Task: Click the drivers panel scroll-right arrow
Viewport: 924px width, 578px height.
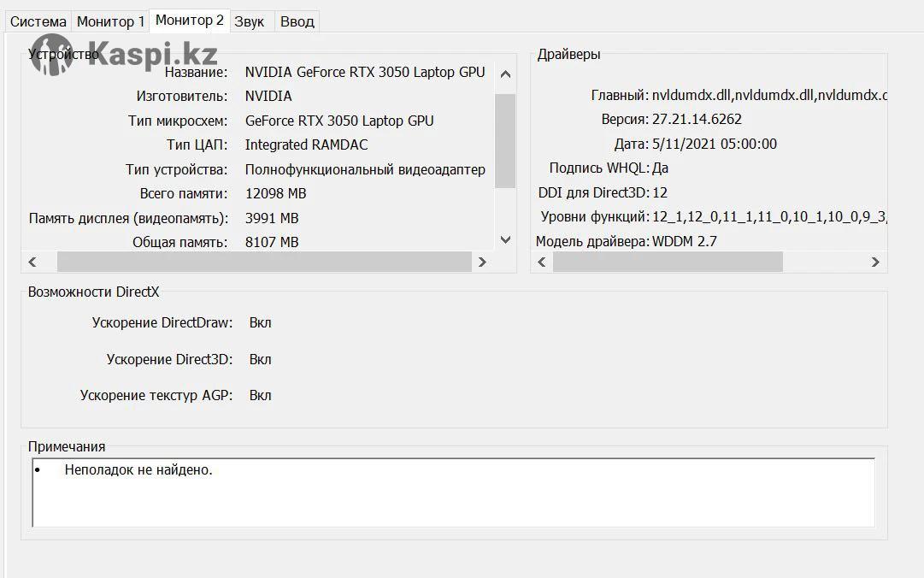Action: click(x=875, y=262)
